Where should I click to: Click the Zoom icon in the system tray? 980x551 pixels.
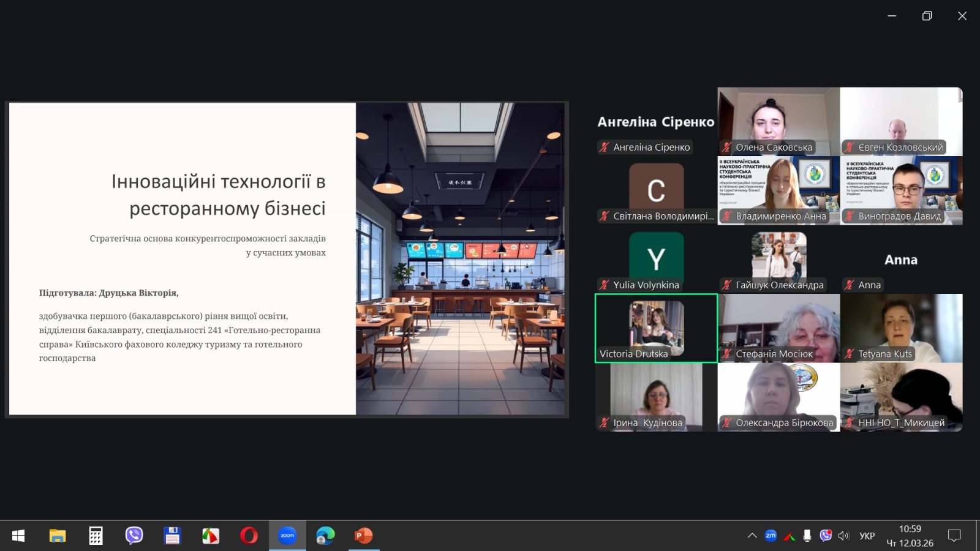pyautogui.click(x=771, y=536)
